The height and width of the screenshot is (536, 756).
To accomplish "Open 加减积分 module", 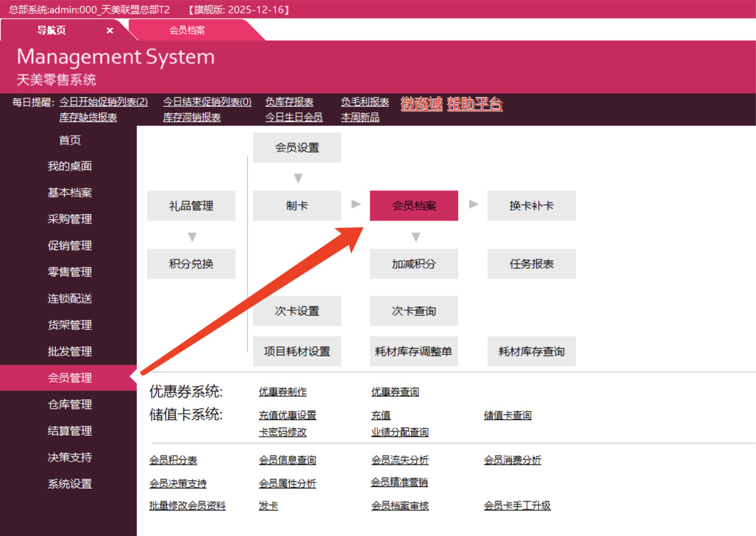I will click(413, 264).
